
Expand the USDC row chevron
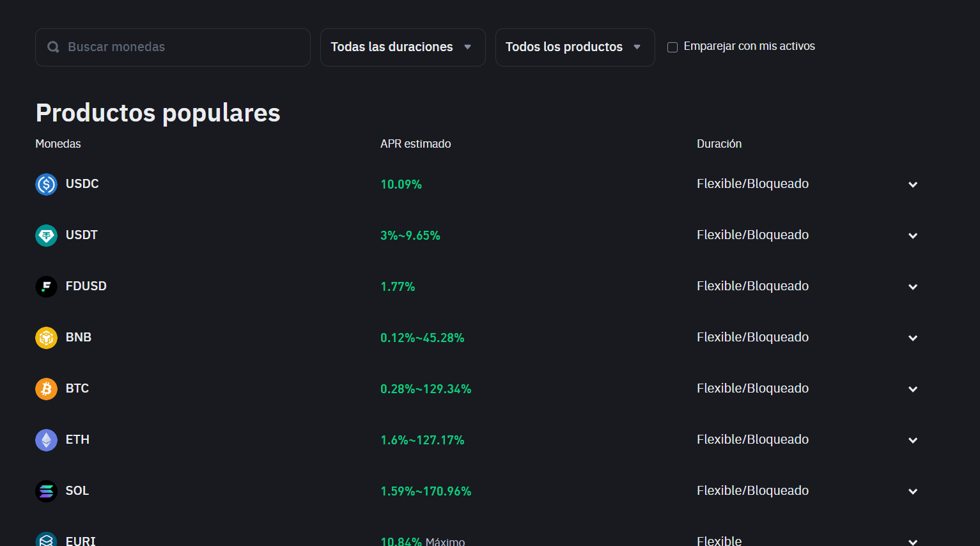click(x=913, y=185)
